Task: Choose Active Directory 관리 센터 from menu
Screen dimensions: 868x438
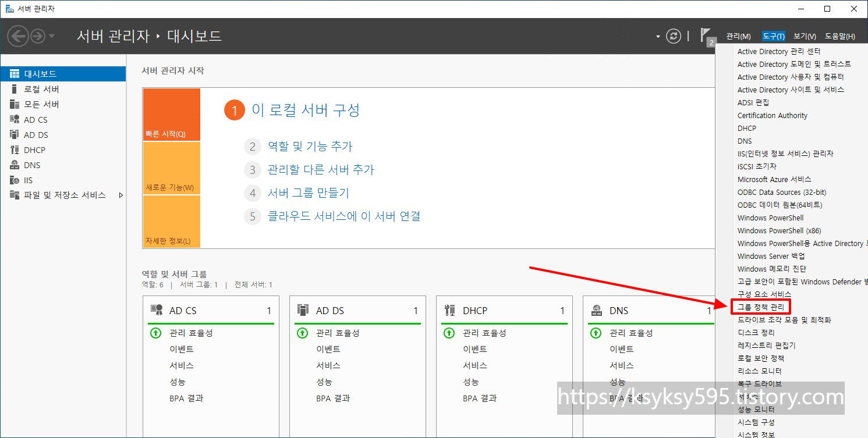Action: point(779,51)
